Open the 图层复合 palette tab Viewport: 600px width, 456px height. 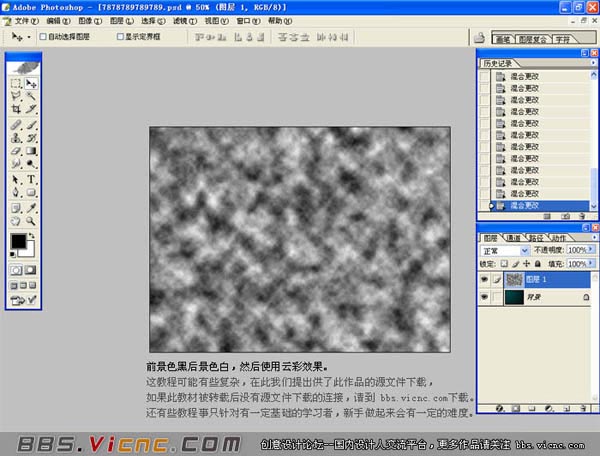click(x=533, y=39)
